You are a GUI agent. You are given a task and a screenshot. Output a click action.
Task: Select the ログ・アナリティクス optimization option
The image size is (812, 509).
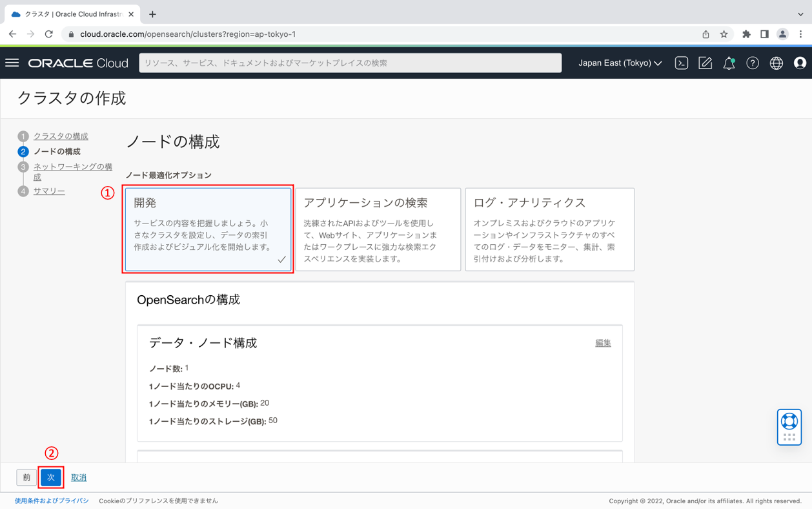[x=549, y=229]
